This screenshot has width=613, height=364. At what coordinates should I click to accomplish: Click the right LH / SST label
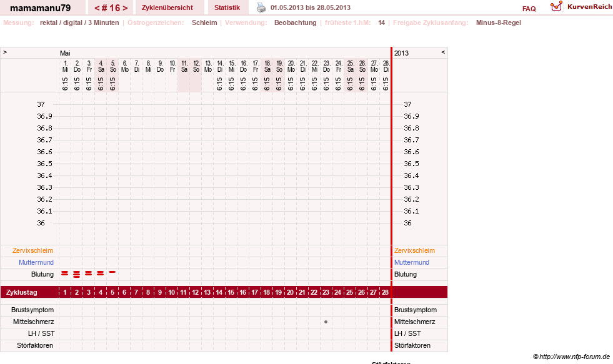pos(407,333)
